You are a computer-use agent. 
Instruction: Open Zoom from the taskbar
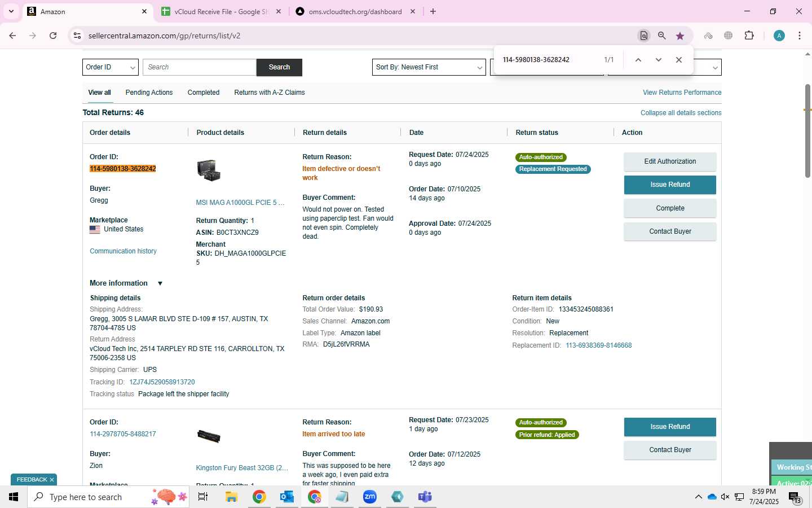[x=370, y=497]
